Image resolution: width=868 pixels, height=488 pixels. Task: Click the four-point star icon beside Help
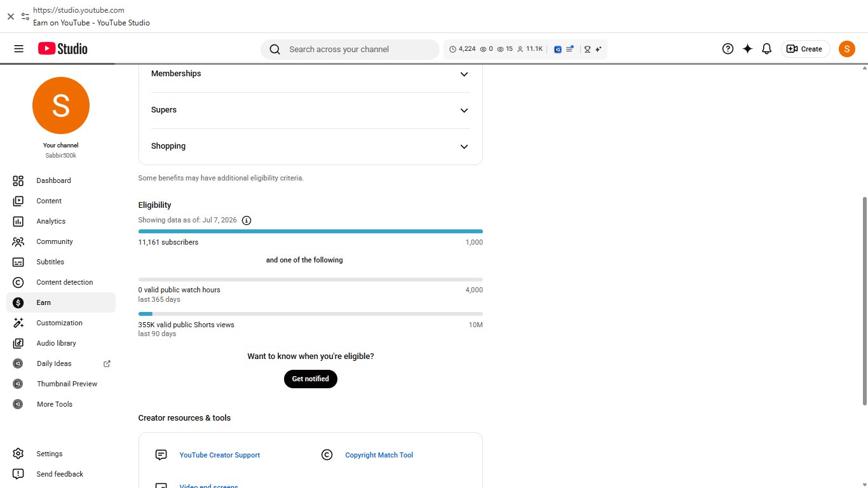[x=748, y=49]
